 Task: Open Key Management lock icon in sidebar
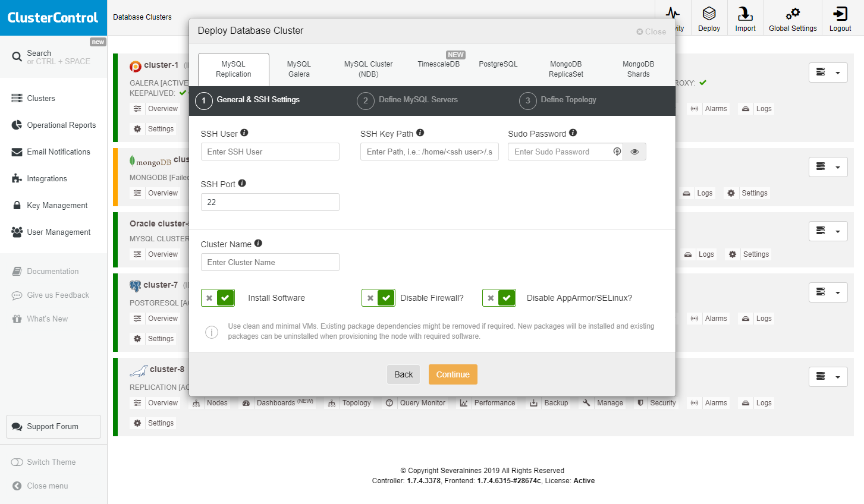pyautogui.click(x=17, y=205)
